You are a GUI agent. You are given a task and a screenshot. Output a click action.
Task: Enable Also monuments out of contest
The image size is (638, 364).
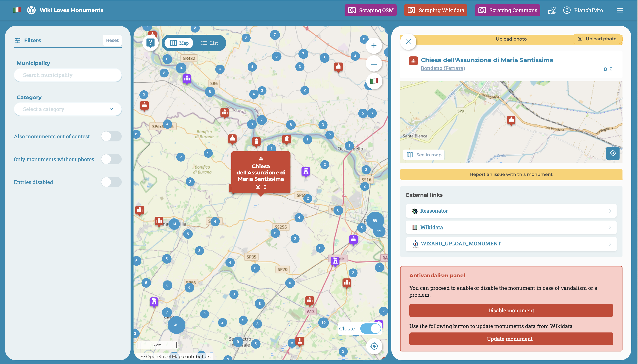(x=111, y=136)
